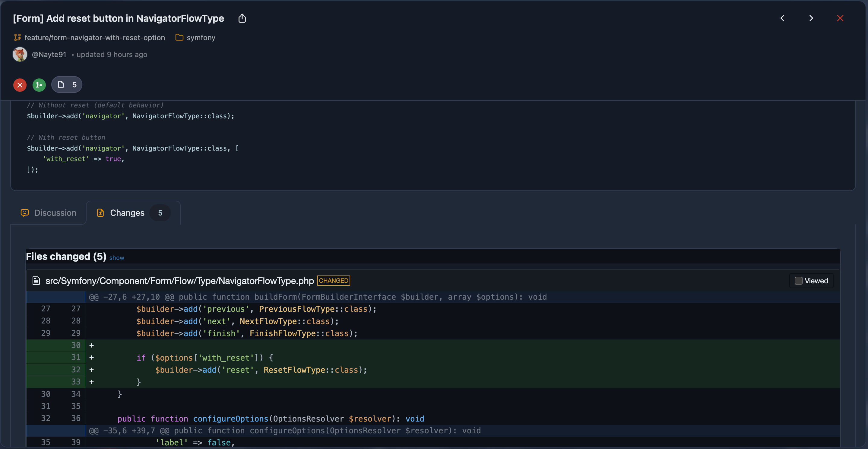Image resolution: width=868 pixels, height=449 pixels.
Task: Click the share icon beside the title
Action: [x=242, y=18]
